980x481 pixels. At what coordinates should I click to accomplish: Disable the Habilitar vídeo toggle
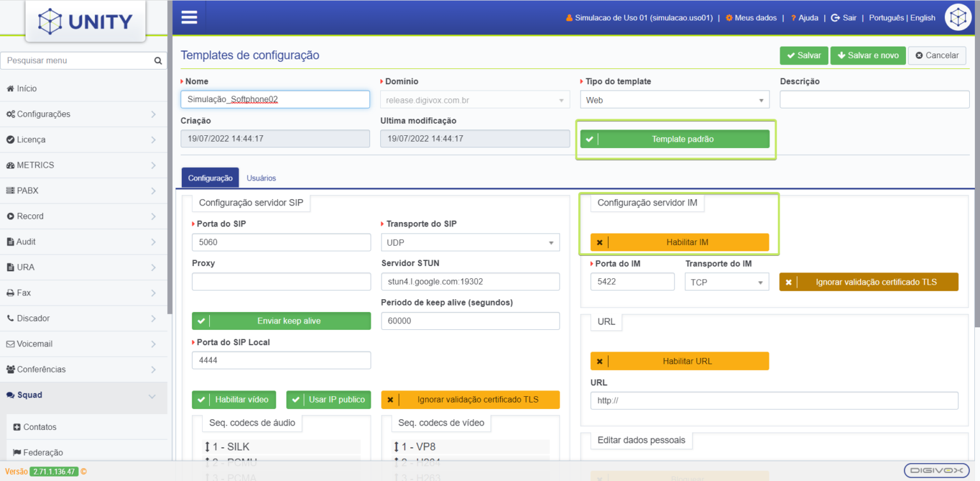(234, 399)
